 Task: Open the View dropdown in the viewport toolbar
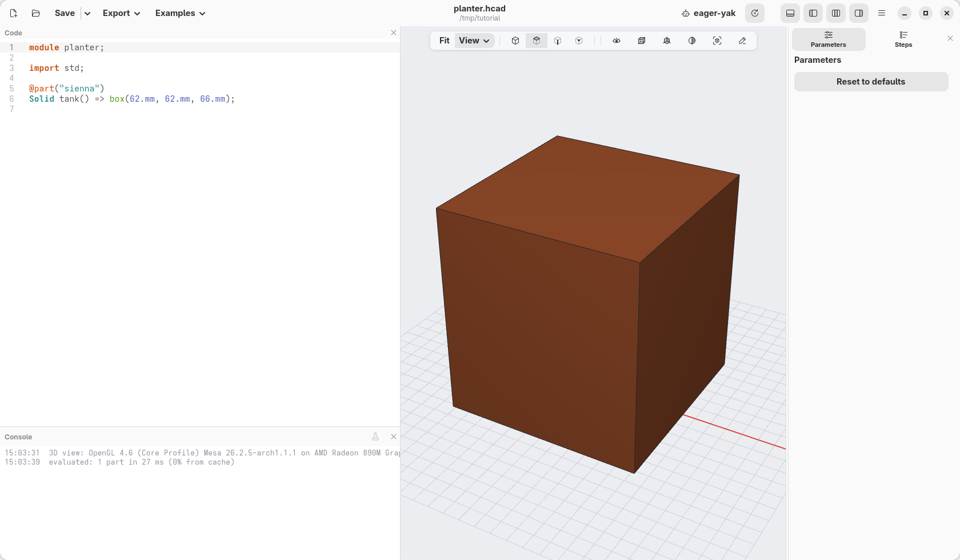click(x=475, y=41)
